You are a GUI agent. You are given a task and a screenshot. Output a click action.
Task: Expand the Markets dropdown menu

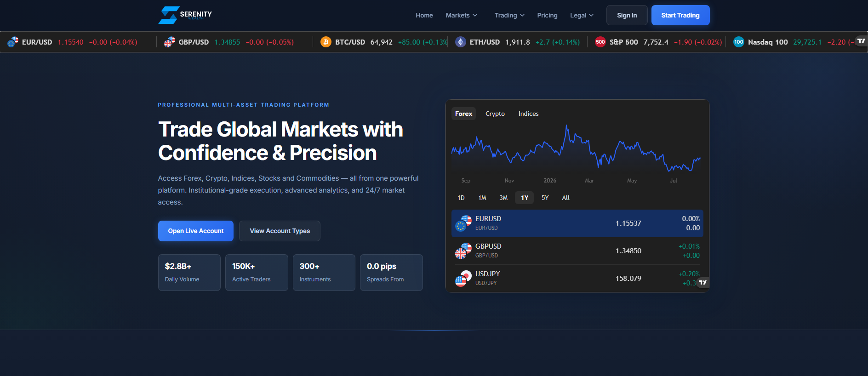tap(462, 15)
